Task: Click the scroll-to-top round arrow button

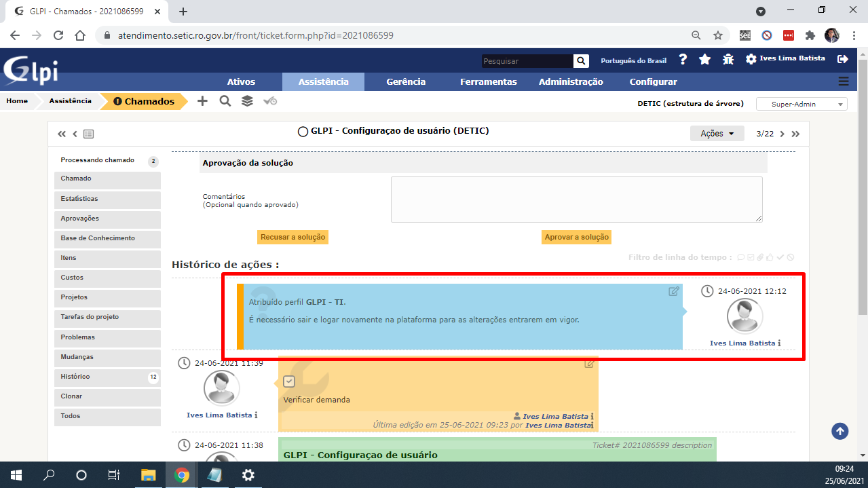Action: [x=840, y=431]
